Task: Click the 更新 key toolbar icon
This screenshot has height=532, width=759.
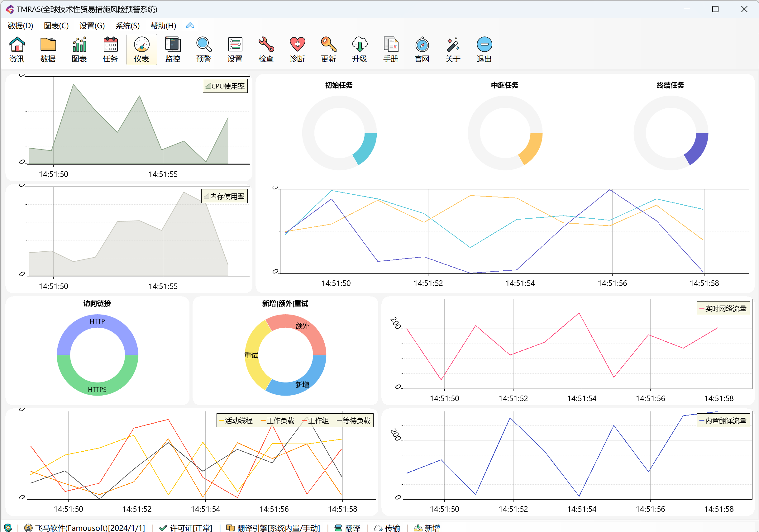Action: [328, 50]
